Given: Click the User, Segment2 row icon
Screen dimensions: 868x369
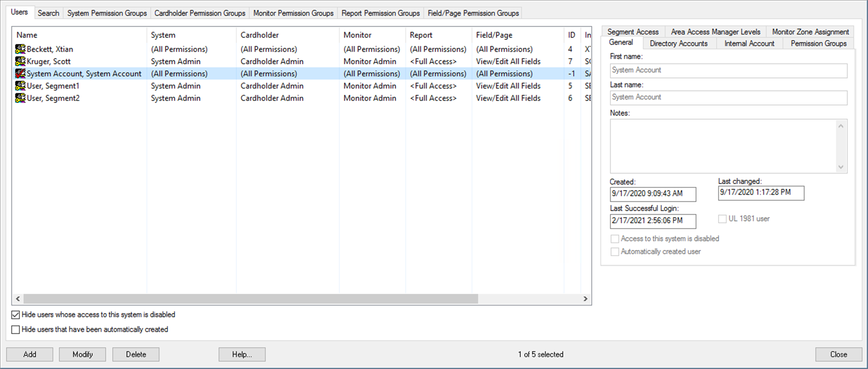Looking at the screenshot, I should coord(20,98).
